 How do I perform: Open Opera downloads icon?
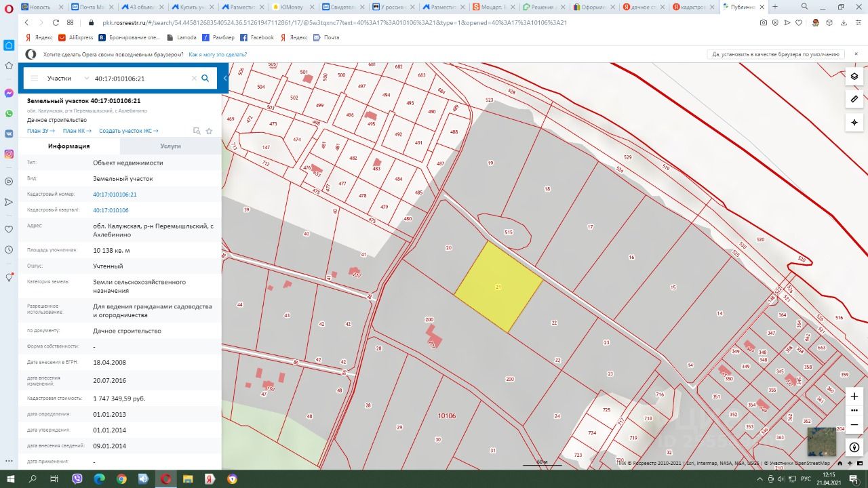click(844, 22)
